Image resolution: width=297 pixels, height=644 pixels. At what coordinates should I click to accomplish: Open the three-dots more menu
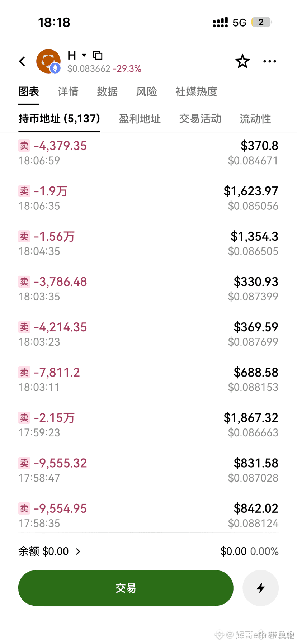[270, 61]
